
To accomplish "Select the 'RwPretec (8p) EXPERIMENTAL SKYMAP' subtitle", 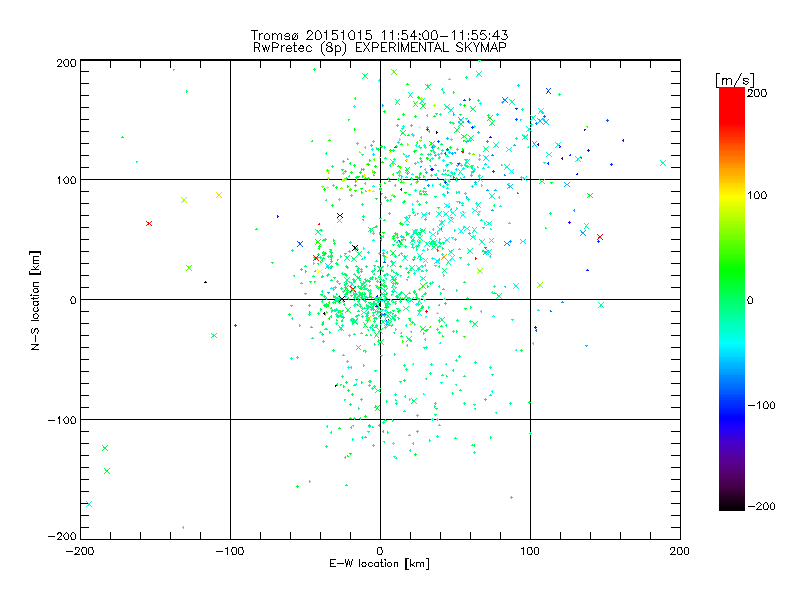I will [380, 47].
